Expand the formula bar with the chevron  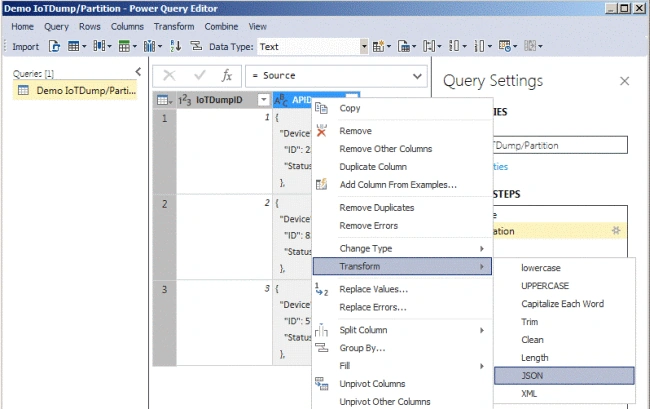tap(417, 76)
